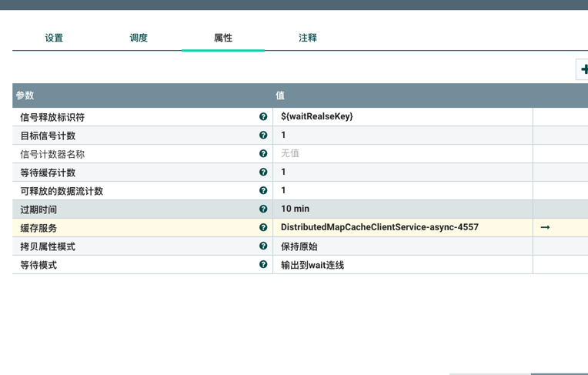
Task: Open the 调度 tab
Action: 139,38
